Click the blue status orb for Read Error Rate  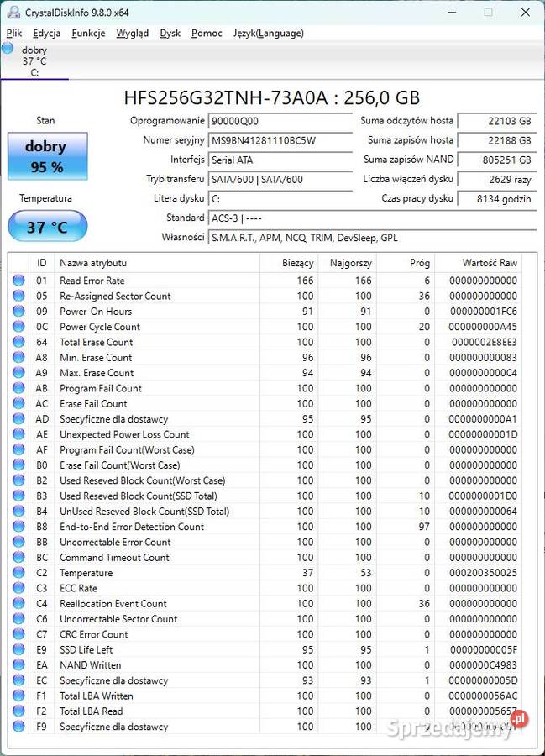(x=18, y=280)
